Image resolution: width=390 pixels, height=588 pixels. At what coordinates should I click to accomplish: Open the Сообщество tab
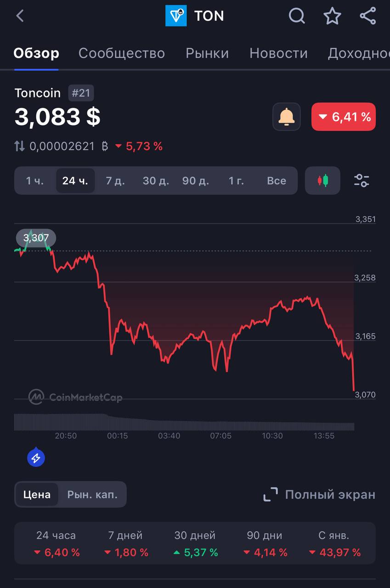click(x=122, y=53)
